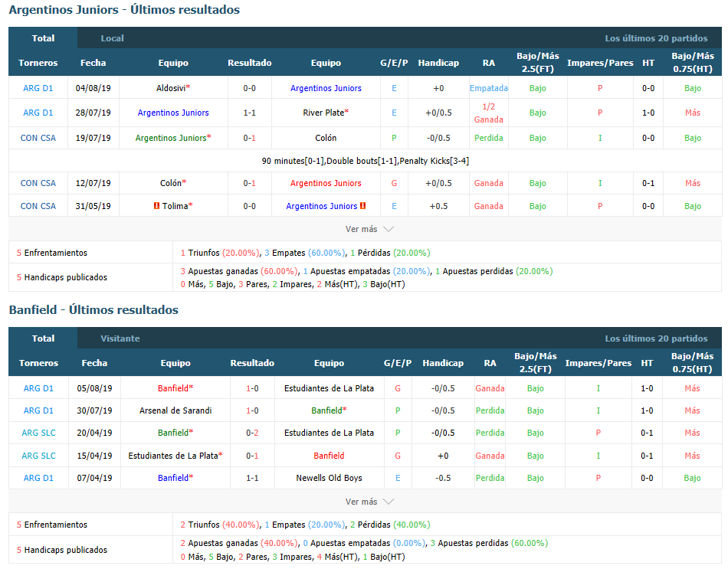The image size is (728, 569).
Task: Click the HT score 1-0 in the River Plate row
Action: 648,113
